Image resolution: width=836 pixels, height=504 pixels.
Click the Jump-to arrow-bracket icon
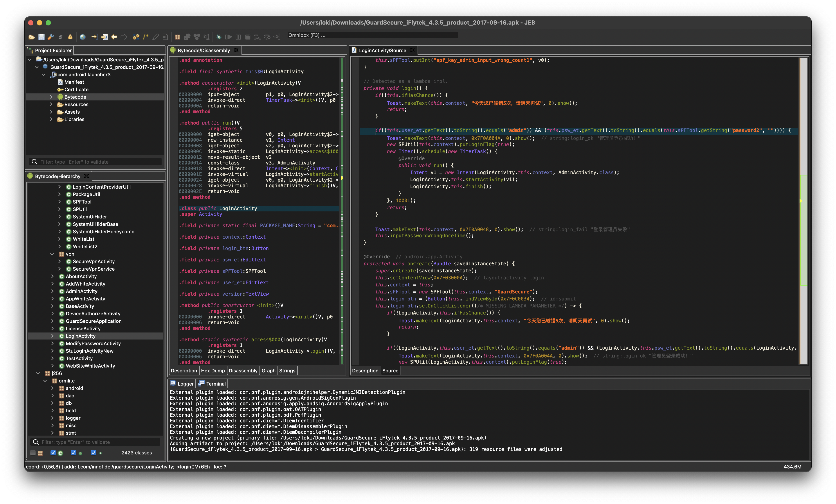[x=95, y=37]
